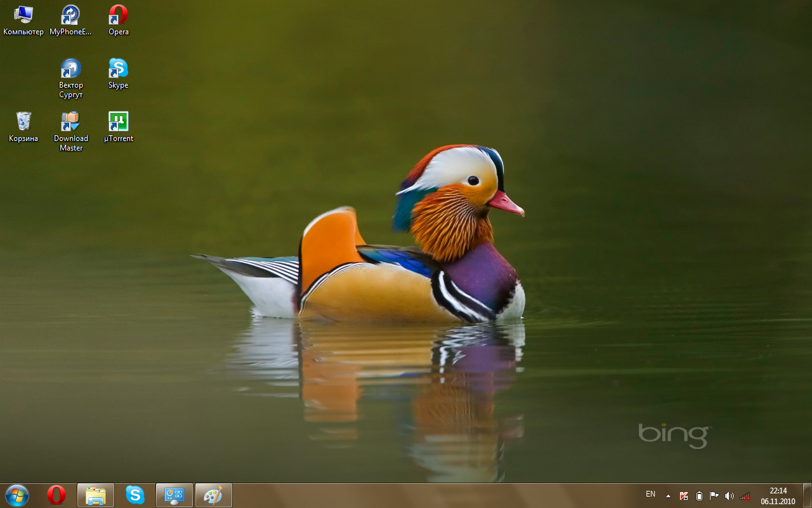Viewport: 812px width, 508px height.
Task: Click the EN input language indicator
Action: point(650,494)
